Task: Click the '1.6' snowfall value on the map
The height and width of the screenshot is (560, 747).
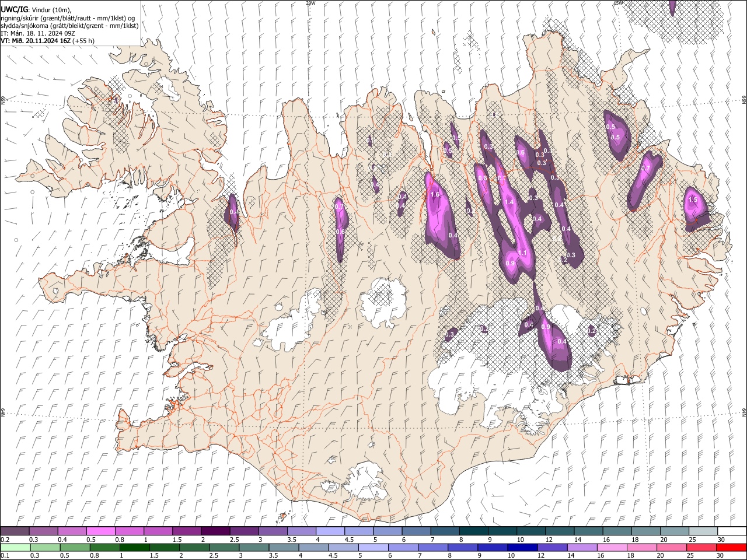Action: pyautogui.click(x=434, y=195)
